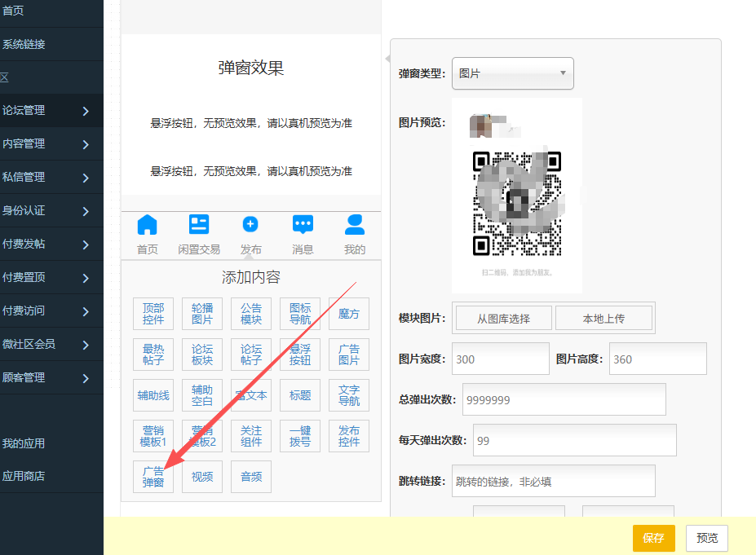Click the 首页 home icon in preview navbar
The height and width of the screenshot is (555, 756).
pyautogui.click(x=148, y=225)
